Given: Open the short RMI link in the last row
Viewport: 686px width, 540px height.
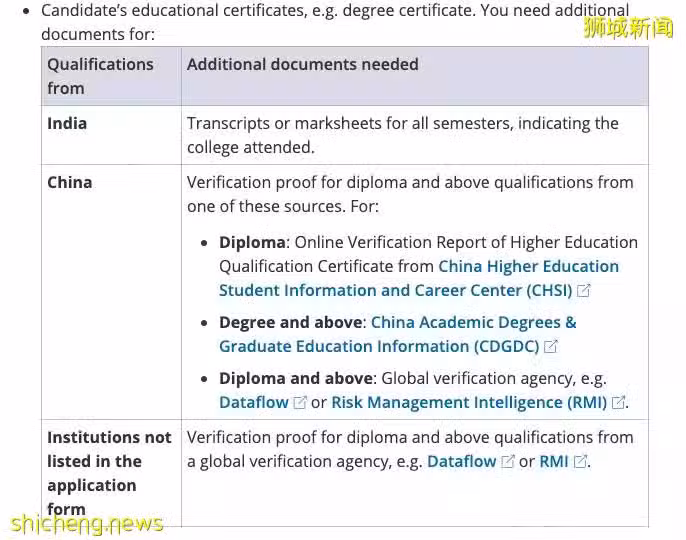Looking at the screenshot, I should click(x=554, y=461).
